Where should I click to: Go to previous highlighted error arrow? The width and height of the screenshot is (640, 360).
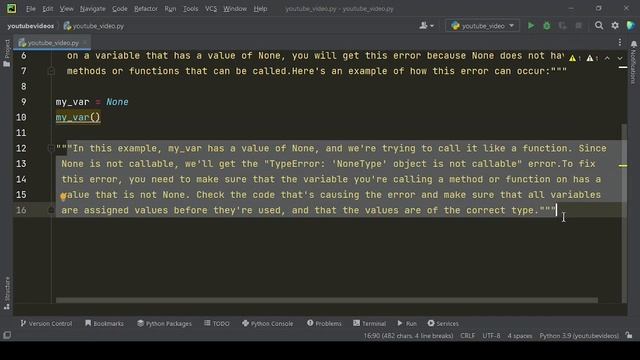coord(607,58)
